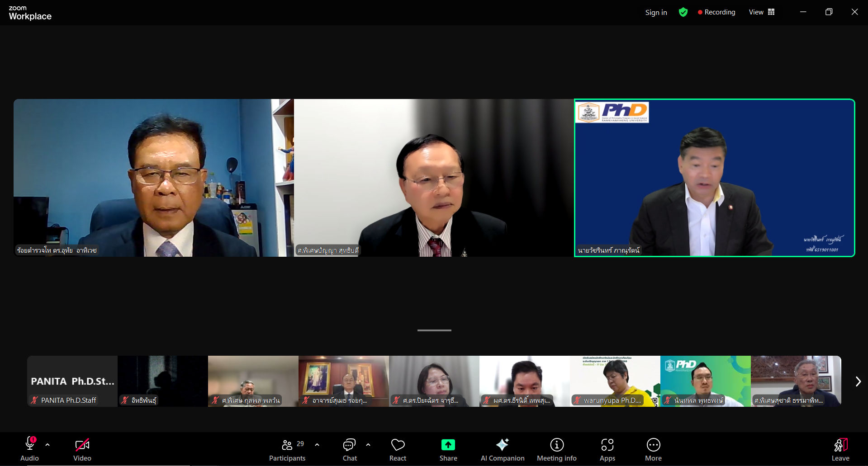The width and height of the screenshot is (868, 466).
Task: Click muted mic icon on ศ.ดร.ปิยะฉัตร tile
Action: [x=396, y=400]
